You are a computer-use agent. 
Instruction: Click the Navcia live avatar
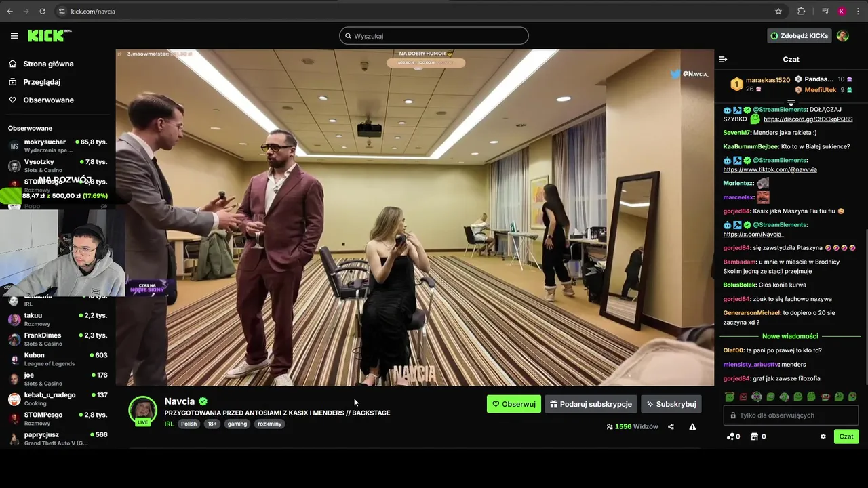(142, 410)
